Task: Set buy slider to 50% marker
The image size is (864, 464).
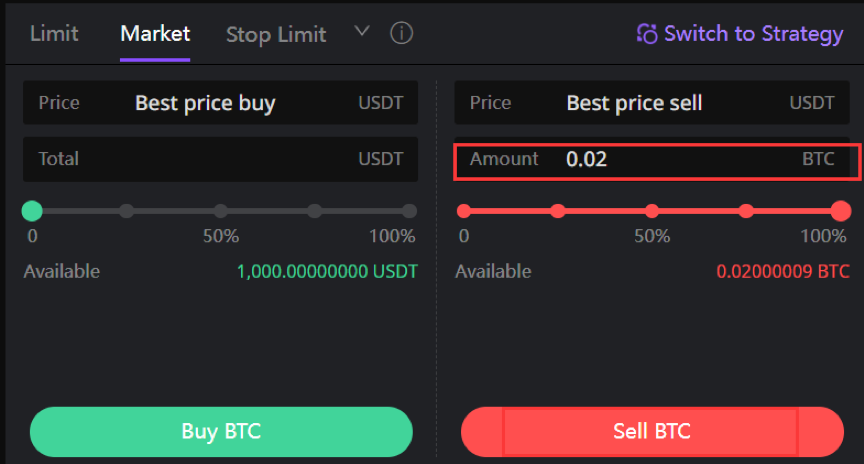Action: [220, 211]
